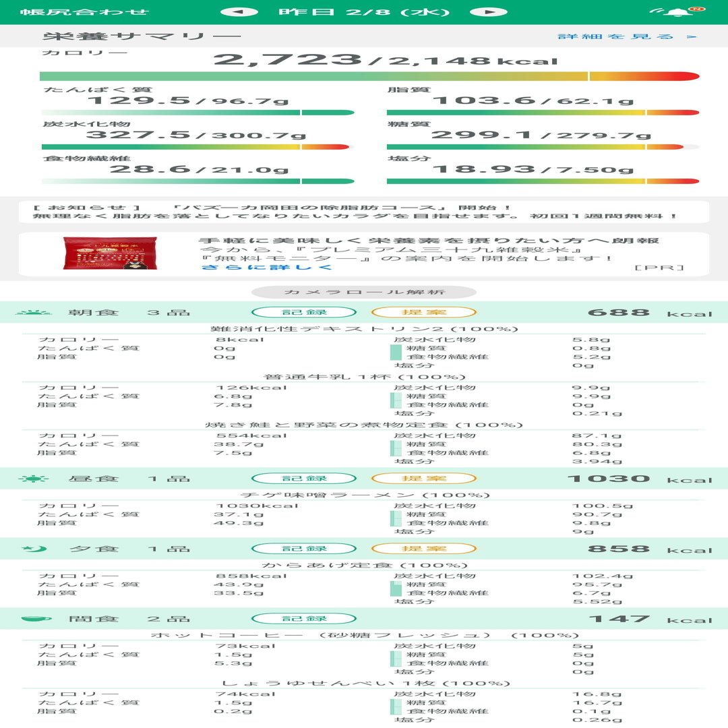Click the snack cup icon

36,619
